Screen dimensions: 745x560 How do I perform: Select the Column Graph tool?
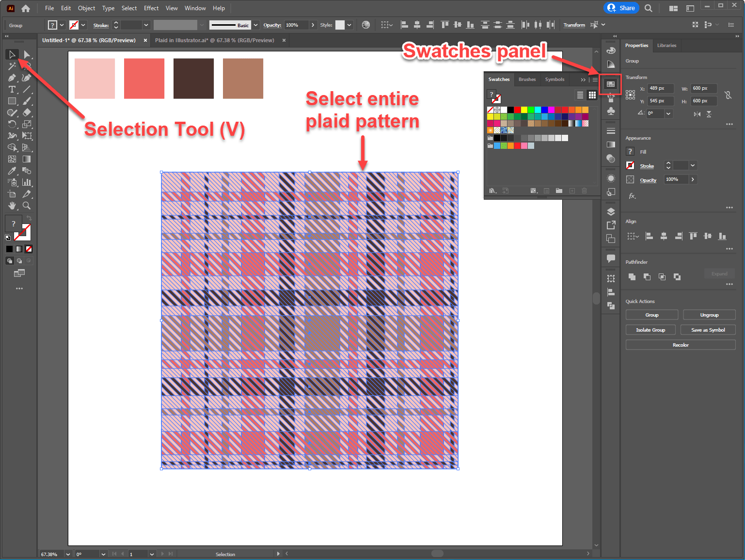click(x=27, y=182)
